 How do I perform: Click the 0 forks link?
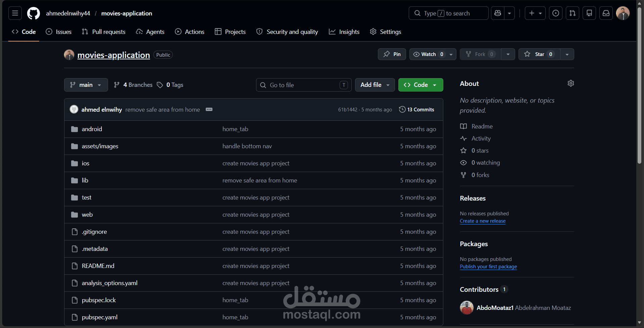click(480, 175)
